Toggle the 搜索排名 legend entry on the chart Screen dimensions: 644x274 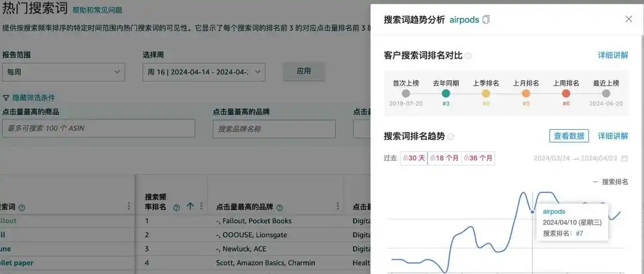coord(611,182)
